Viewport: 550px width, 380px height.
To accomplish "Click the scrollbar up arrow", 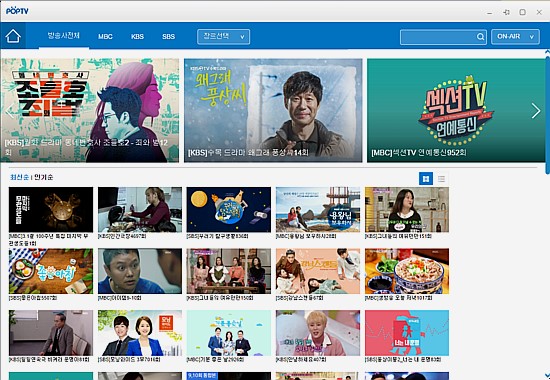I will pos(547,52).
